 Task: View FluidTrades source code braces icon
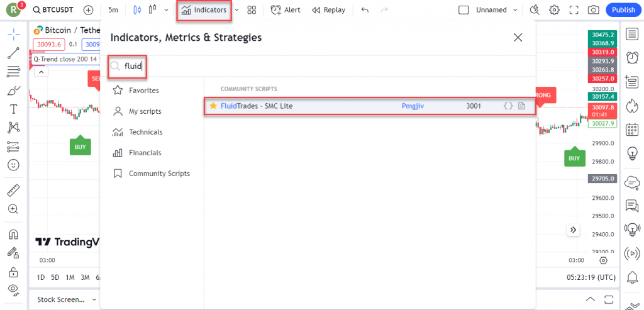click(x=508, y=106)
